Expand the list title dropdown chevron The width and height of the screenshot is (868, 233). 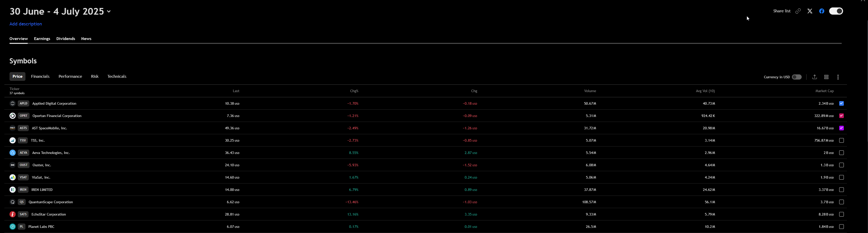pos(109,12)
